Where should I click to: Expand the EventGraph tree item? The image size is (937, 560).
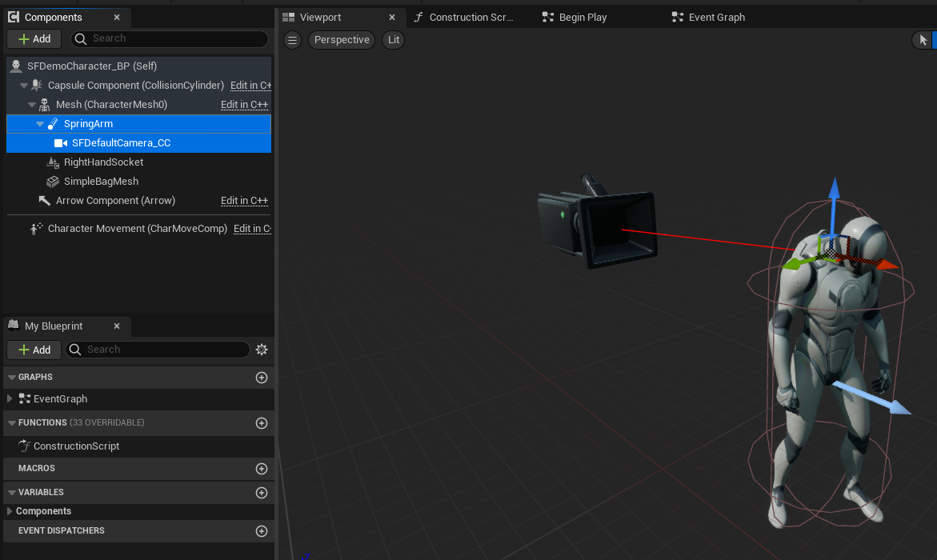click(x=10, y=398)
